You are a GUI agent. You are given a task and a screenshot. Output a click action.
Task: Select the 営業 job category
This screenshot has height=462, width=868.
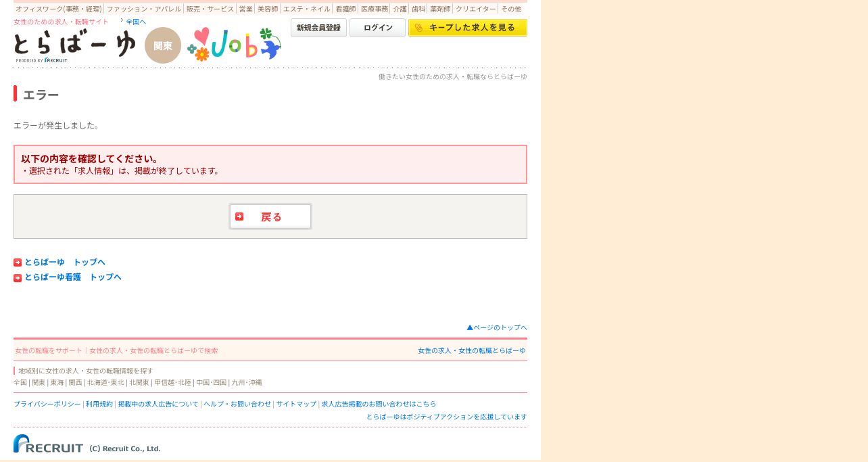point(246,9)
